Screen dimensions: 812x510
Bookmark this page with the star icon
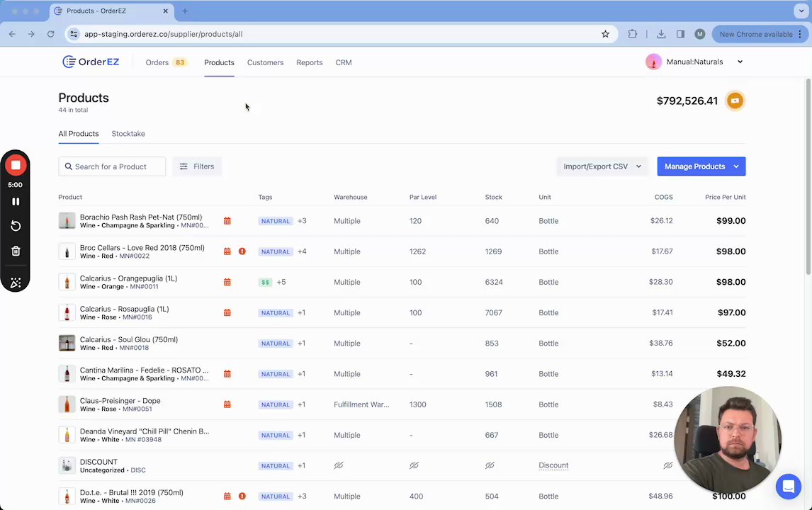(605, 34)
